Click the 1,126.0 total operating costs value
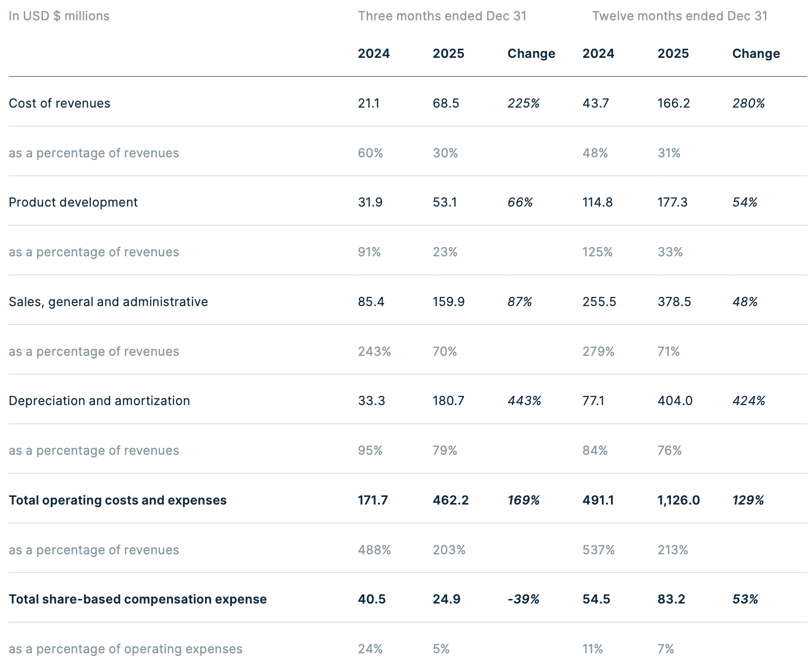The height and width of the screenshot is (669, 812). pyautogui.click(x=679, y=500)
